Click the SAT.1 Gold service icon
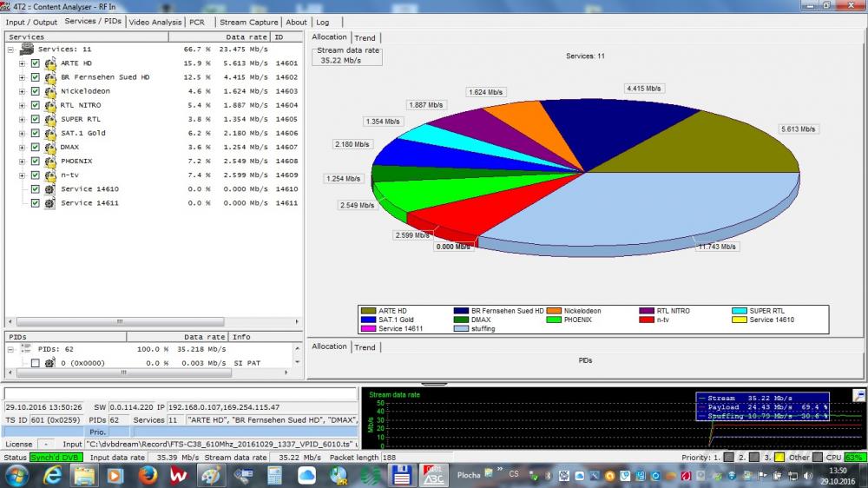868x488 pixels. 50,134
